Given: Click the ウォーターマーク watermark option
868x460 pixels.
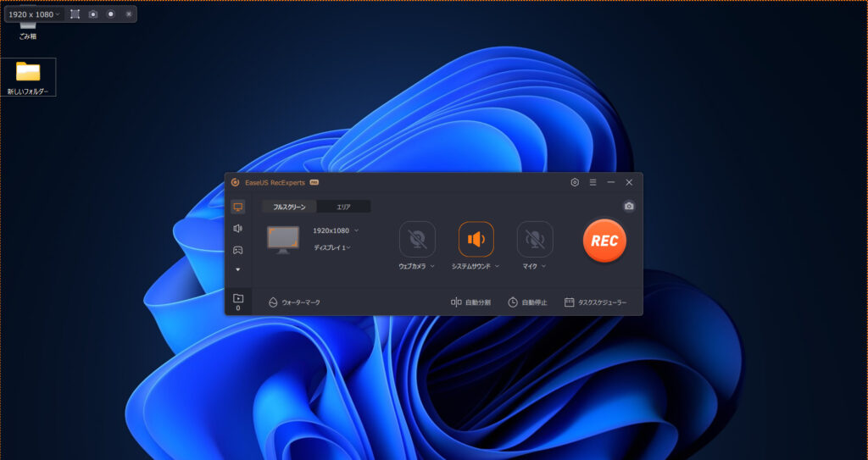Looking at the screenshot, I should [x=294, y=302].
